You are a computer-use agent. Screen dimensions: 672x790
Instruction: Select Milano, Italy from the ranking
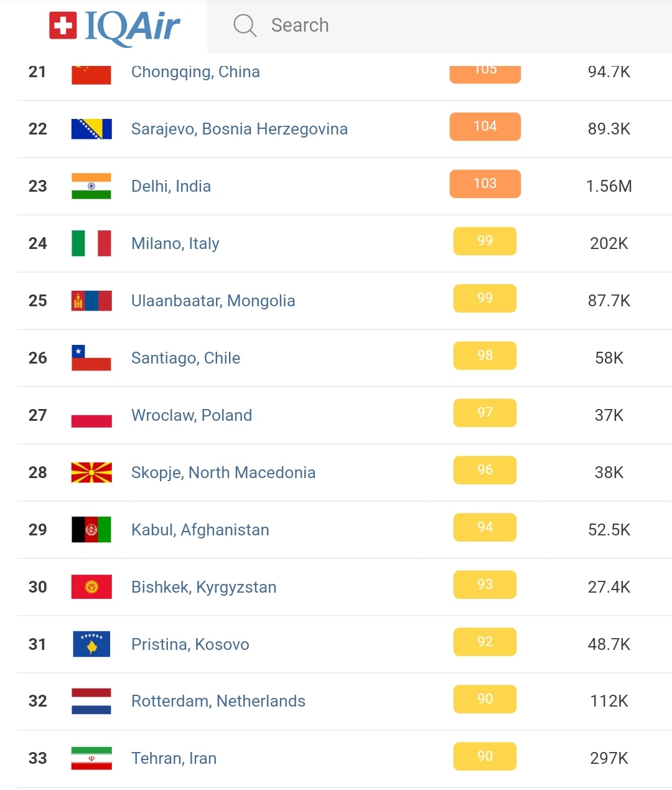pos(175,243)
